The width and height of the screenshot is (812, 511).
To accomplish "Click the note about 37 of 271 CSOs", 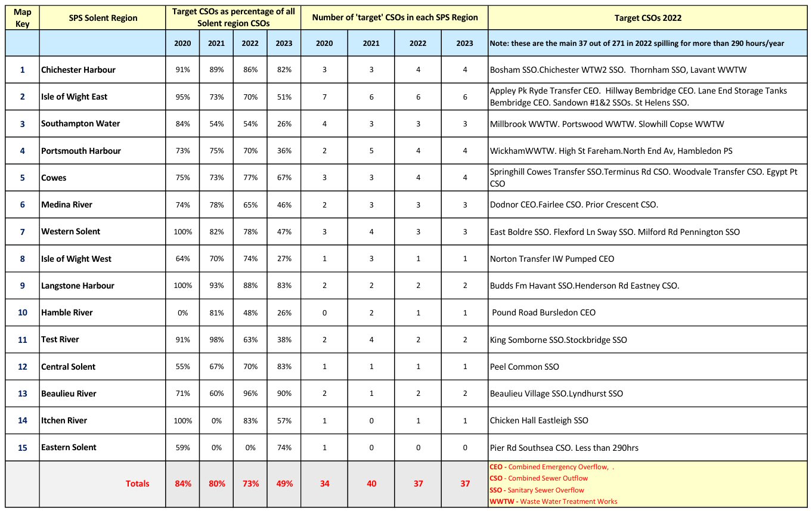I will click(637, 44).
